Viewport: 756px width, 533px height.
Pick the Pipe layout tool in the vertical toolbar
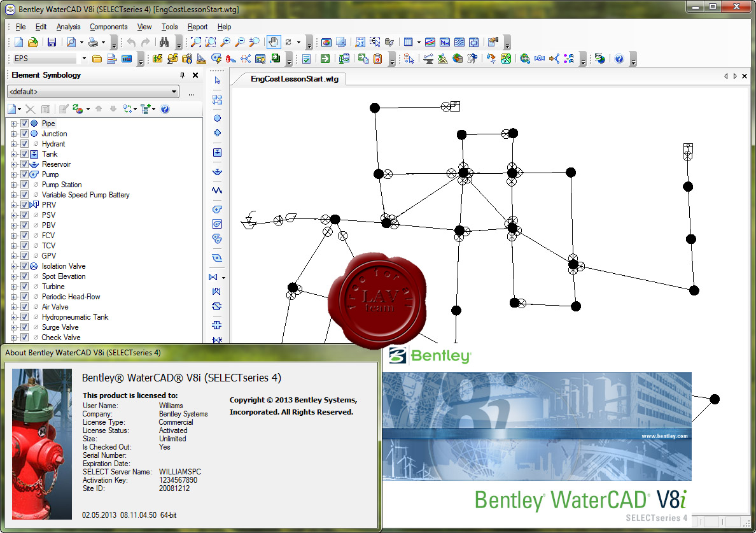click(x=218, y=99)
